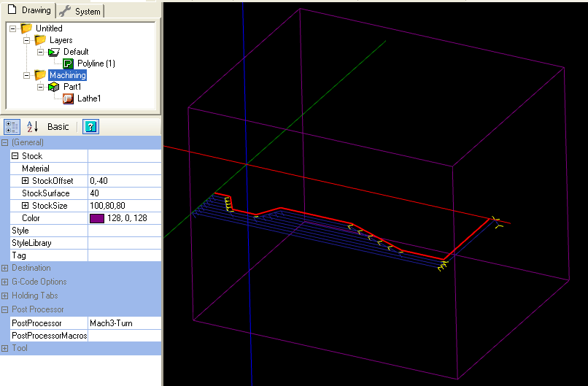Click the Machining folder icon
The width and height of the screenshot is (588, 386).
tap(40, 75)
